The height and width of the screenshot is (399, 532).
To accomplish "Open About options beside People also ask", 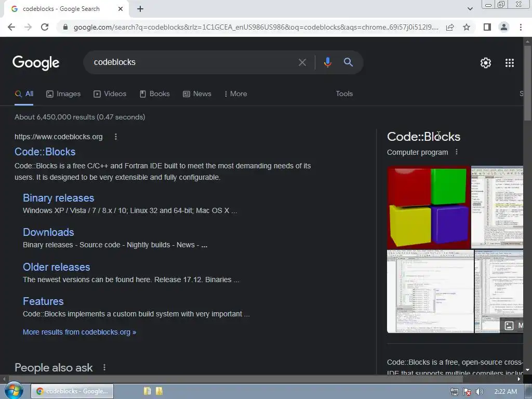I will tap(104, 367).
